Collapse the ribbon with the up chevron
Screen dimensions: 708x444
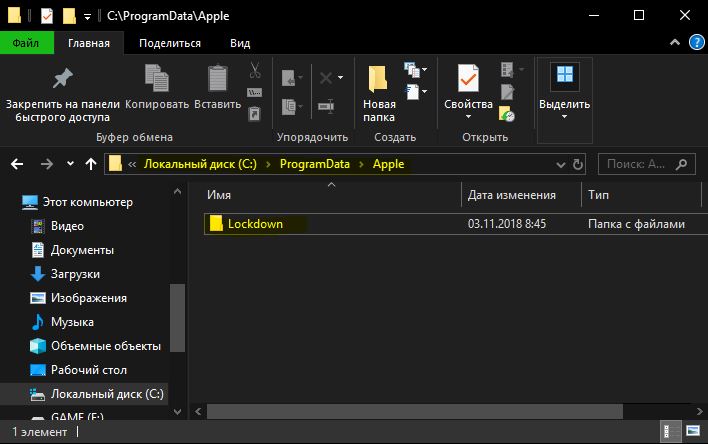pos(675,42)
